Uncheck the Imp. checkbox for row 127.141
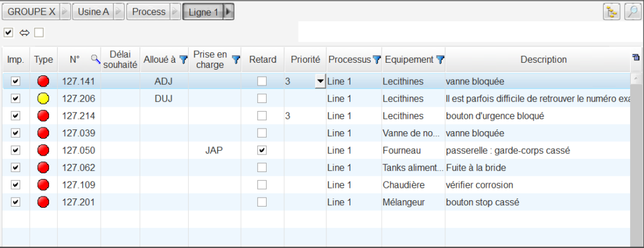The width and height of the screenshot is (644, 248). 16,81
